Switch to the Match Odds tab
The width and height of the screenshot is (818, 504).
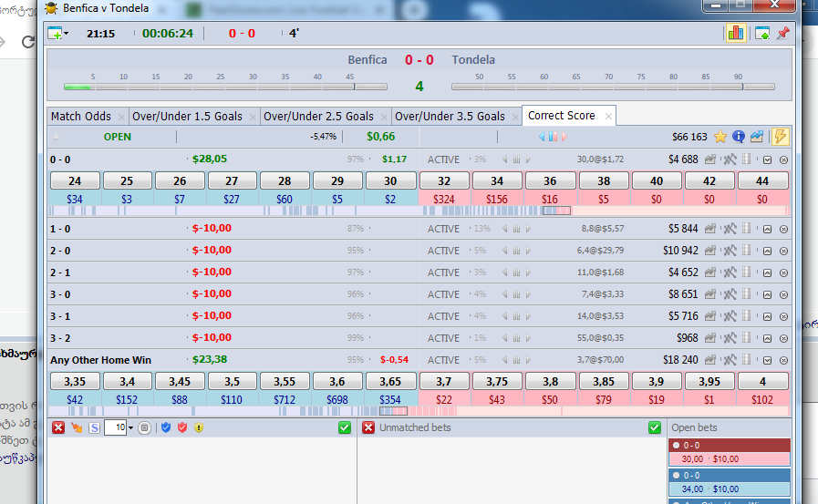point(81,117)
